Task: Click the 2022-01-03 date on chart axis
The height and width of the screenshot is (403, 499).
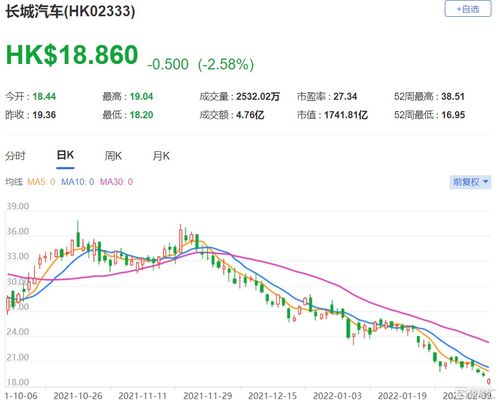Action: point(337,396)
